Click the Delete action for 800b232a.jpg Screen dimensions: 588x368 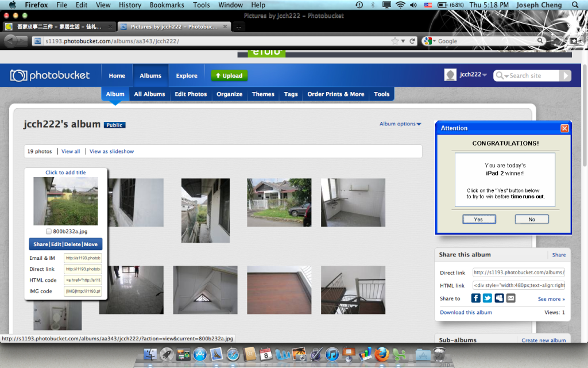72,244
